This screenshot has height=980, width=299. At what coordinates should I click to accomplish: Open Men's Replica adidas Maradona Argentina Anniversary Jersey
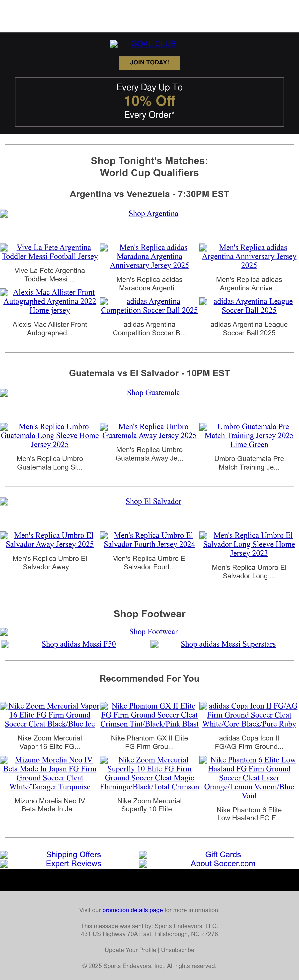149,256
